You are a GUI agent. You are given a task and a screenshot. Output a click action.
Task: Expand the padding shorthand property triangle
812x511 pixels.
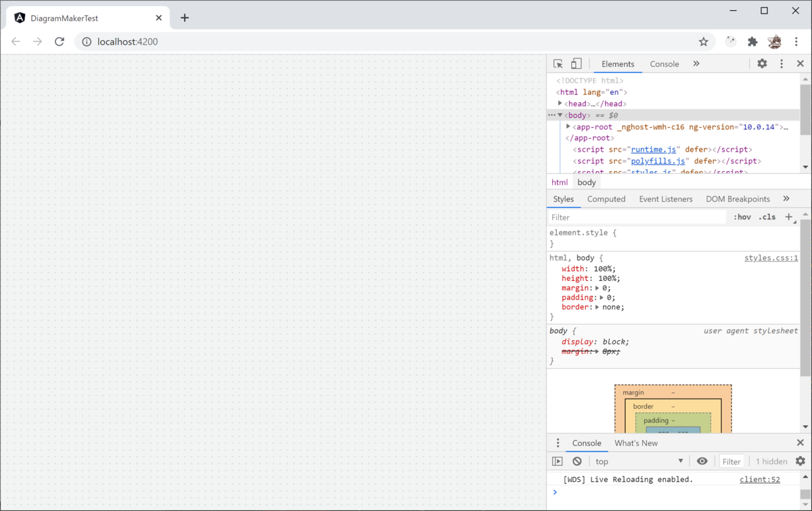(x=602, y=297)
